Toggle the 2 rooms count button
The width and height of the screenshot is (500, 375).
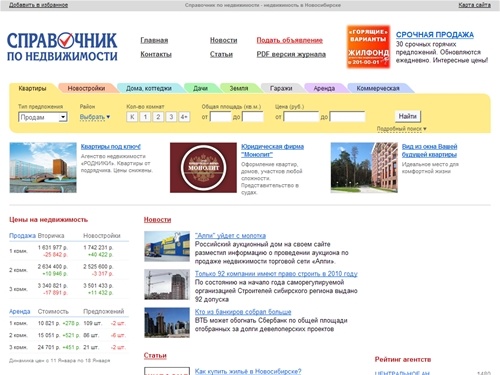[158, 117]
